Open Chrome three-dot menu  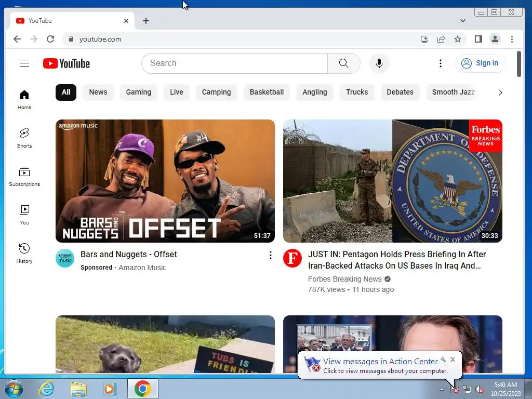pos(512,39)
